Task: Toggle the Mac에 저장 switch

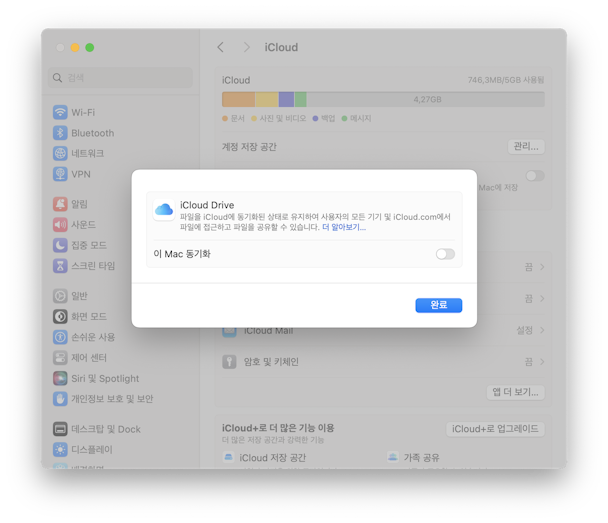Action: (x=535, y=176)
